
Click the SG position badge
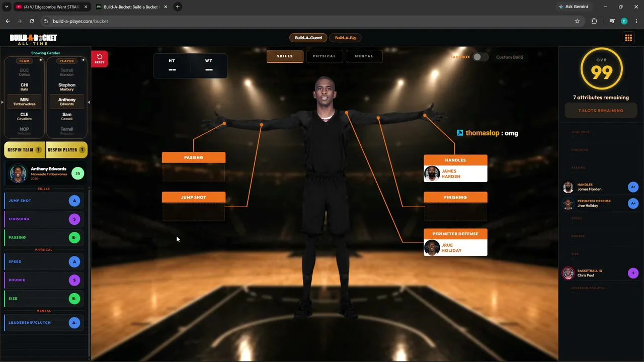pyautogui.click(x=77, y=173)
